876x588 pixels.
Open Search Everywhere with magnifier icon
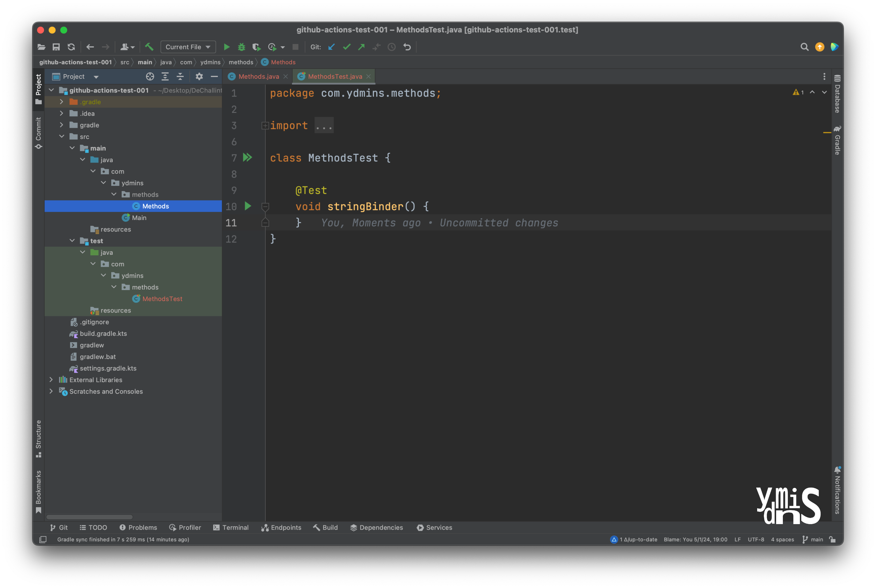pyautogui.click(x=804, y=47)
